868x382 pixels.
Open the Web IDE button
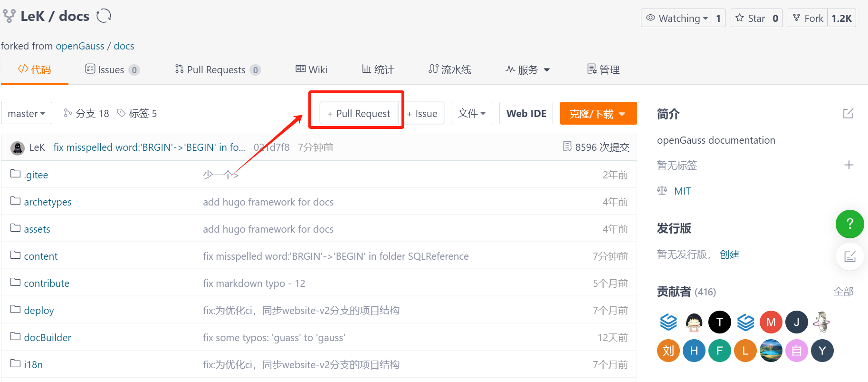click(x=526, y=114)
